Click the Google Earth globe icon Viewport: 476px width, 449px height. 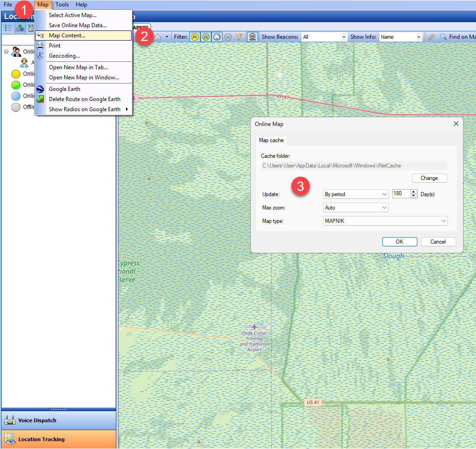click(x=41, y=89)
